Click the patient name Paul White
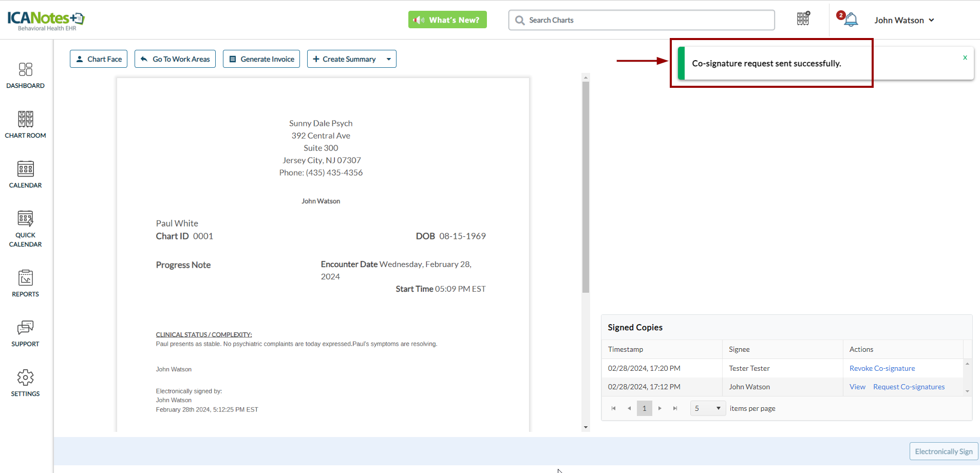 (177, 223)
